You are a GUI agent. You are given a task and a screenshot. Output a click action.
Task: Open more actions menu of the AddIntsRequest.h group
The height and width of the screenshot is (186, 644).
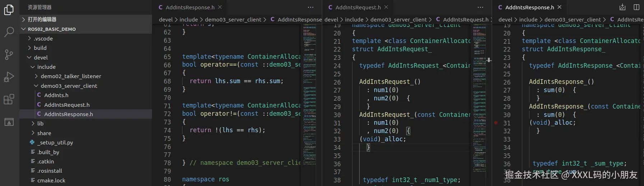point(481,7)
